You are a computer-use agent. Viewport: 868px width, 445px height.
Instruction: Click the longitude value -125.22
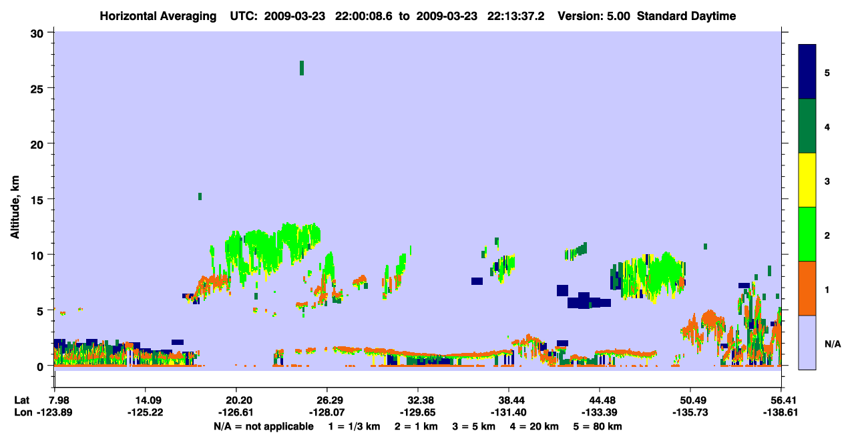[x=145, y=412]
